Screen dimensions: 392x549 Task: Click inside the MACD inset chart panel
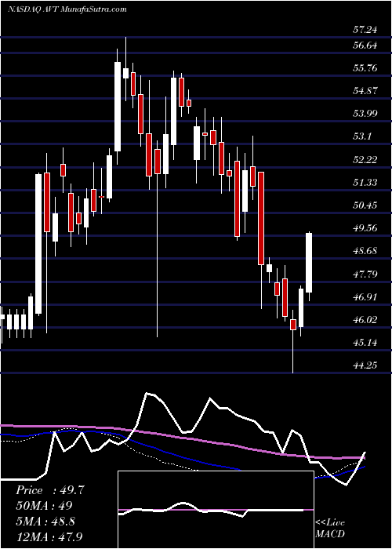(x=216, y=510)
